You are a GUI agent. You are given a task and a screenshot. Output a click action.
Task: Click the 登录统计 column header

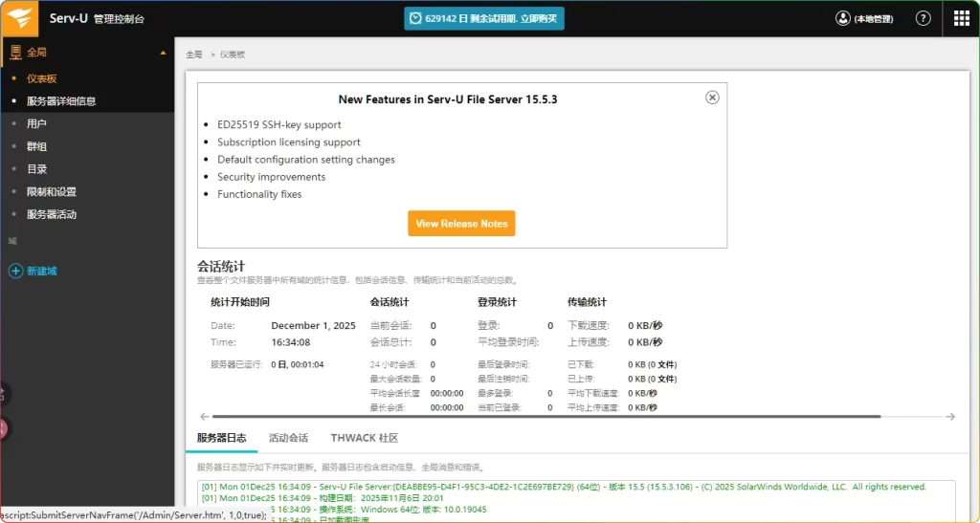498,302
